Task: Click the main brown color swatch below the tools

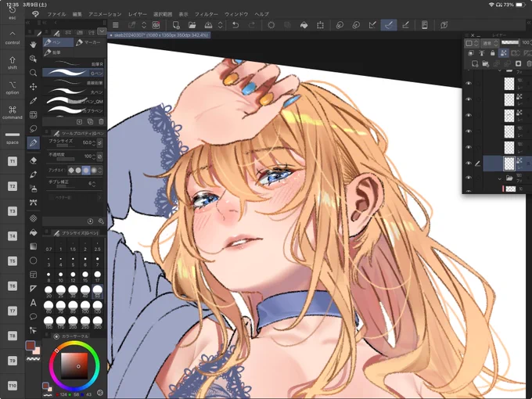Action: click(31, 346)
